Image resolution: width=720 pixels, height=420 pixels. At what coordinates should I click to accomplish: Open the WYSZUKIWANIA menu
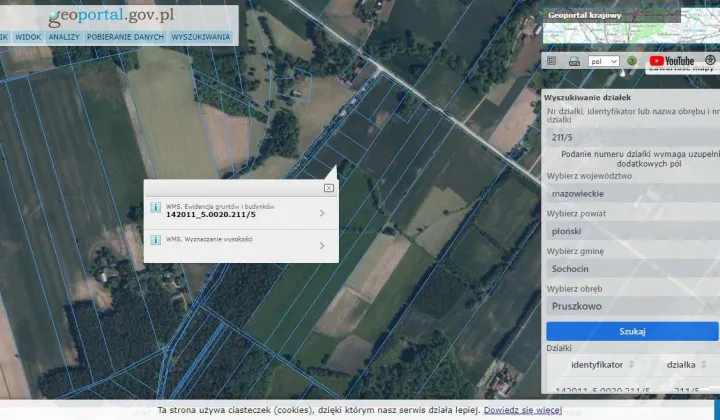pyautogui.click(x=201, y=37)
